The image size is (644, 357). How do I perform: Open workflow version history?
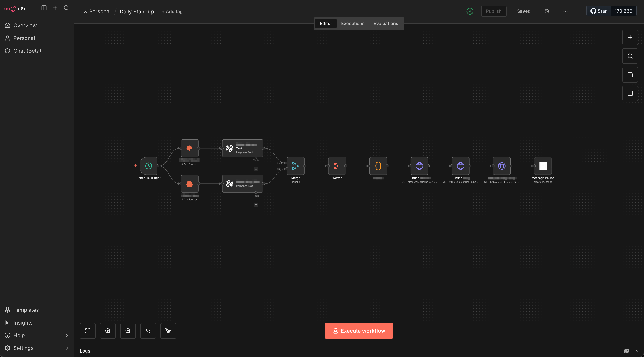547,11
